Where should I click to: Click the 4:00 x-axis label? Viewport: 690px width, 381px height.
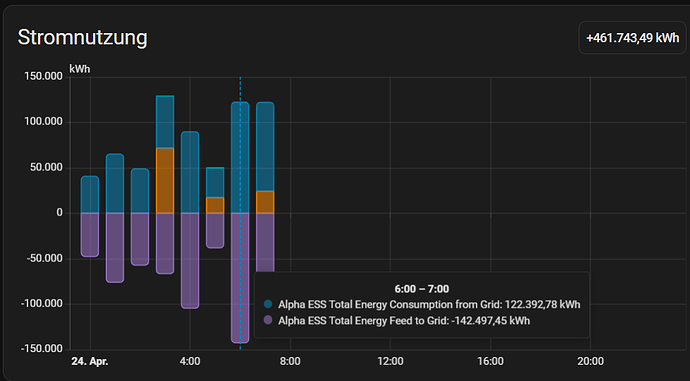tap(190, 362)
